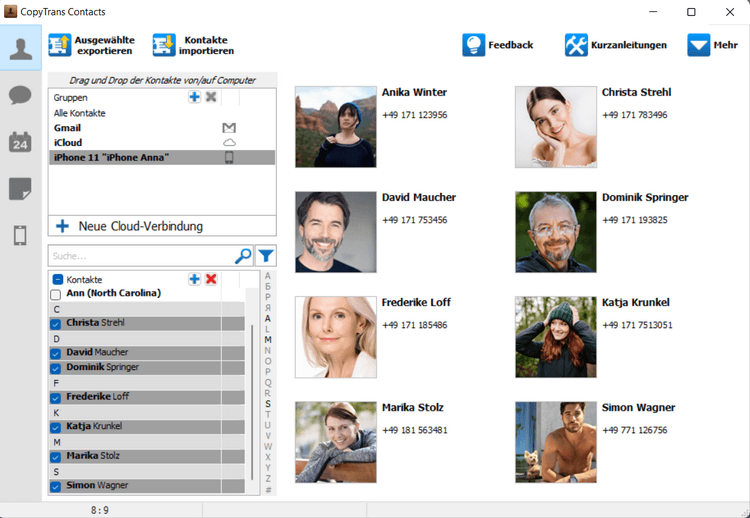Open Simon Wagner contact photo
750x518 pixels.
[x=556, y=442]
